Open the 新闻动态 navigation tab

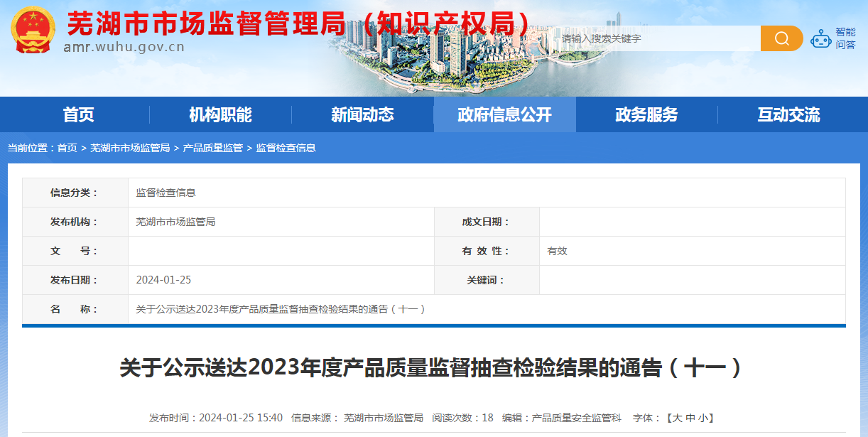point(362,114)
